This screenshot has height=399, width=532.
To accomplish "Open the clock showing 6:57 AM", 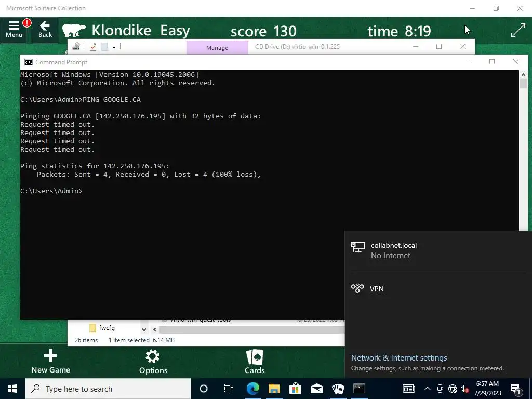I will (487, 389).
